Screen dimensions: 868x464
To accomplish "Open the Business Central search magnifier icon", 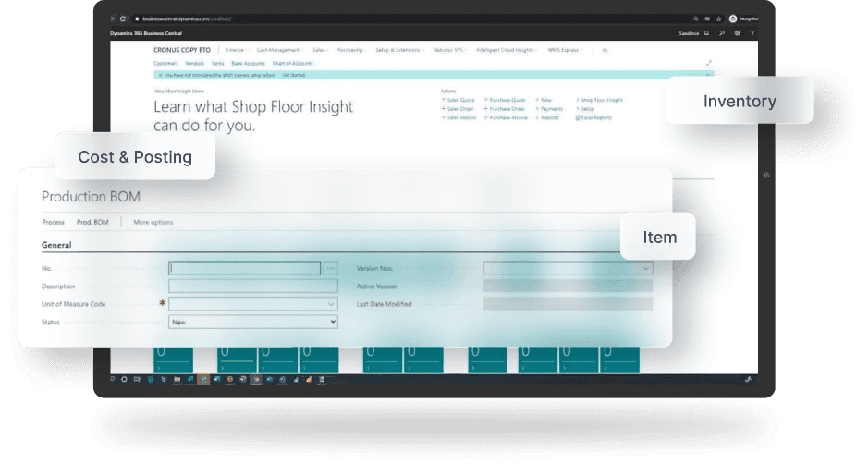I will pyautogui.click(x=722, y=33).
